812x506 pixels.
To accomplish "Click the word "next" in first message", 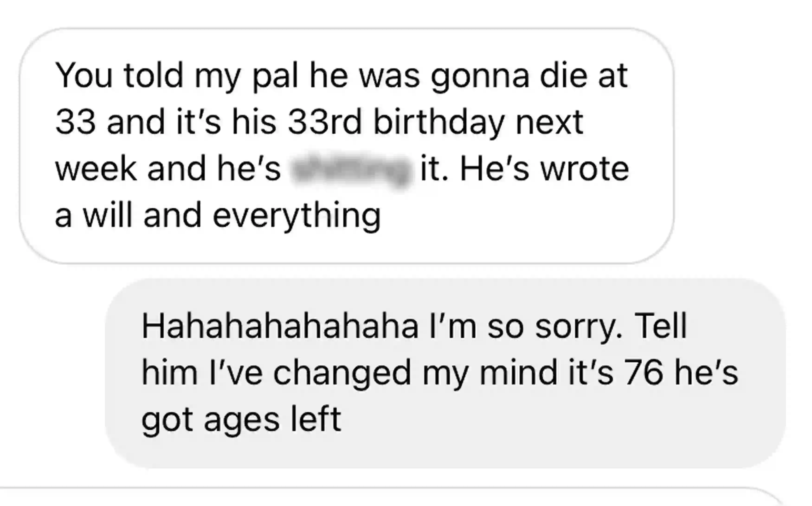I will 550,123.
